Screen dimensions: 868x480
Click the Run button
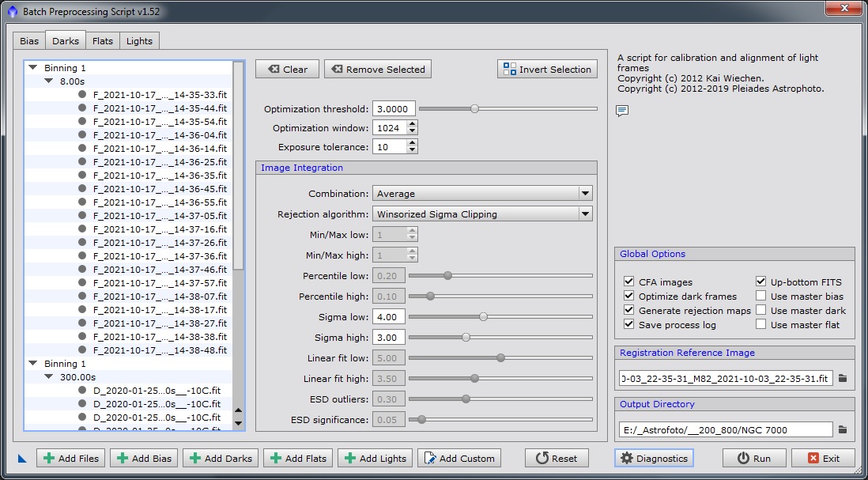pos(754,458)
